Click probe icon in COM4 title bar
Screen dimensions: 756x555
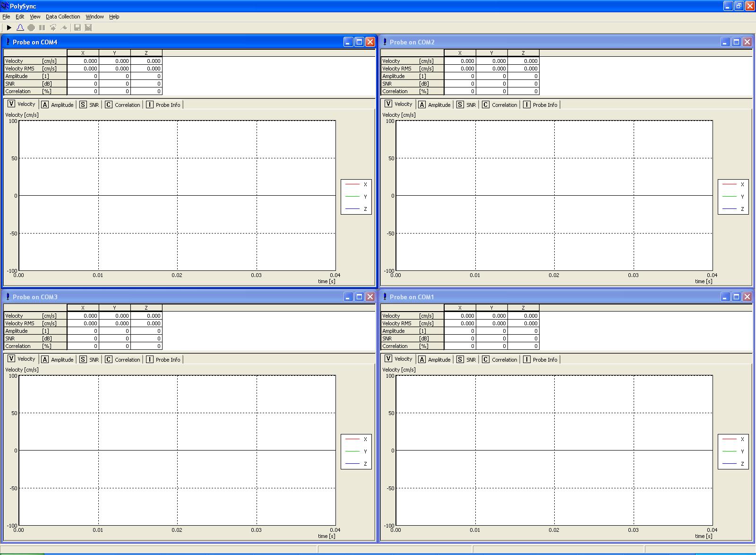8,42
